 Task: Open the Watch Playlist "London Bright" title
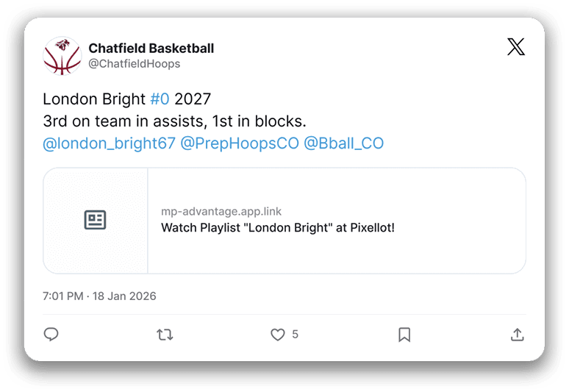[278, 228]
